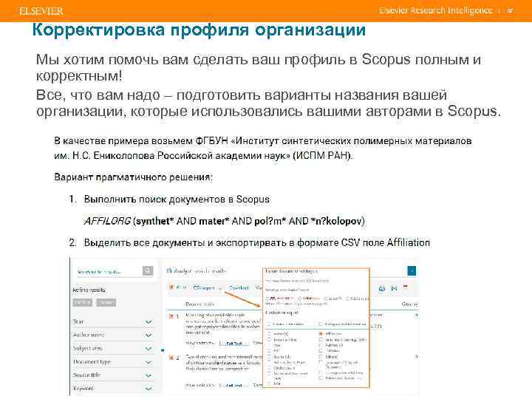Image resolution: width=532 pixels, height=399 pixels.
Task: Click the print icon in results toolbar
Action: point(382,288)
